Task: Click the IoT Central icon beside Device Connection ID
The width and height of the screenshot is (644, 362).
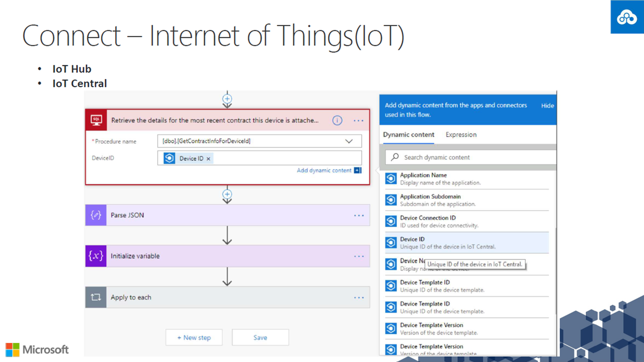Action: (x=391, y=221)
